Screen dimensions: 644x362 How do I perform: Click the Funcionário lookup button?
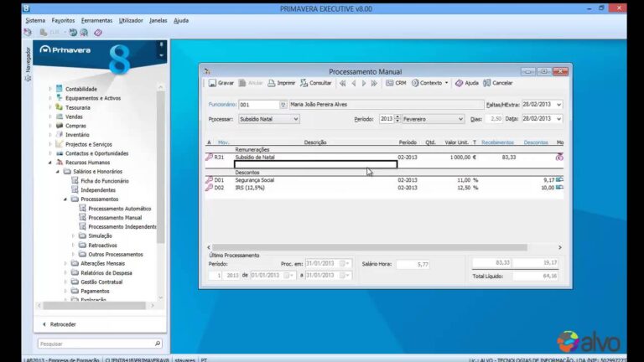click(283, 105)
